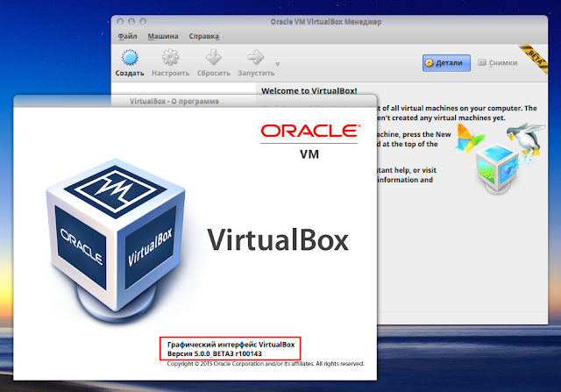Click the 'Welcome to VirtualBox!' heading
The height and width of the screenshot is (392, 561).
[x=309, y=91]
